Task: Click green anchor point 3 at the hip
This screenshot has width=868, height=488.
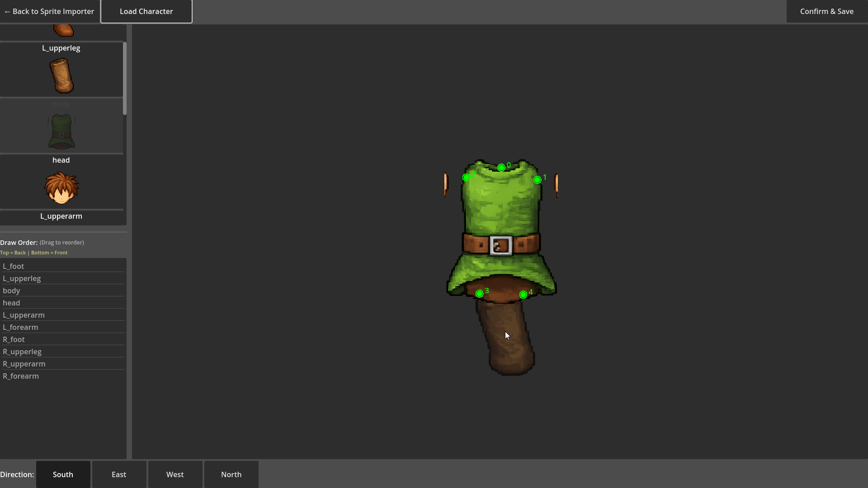Action: pyautogui.click(x=479, y=294)
